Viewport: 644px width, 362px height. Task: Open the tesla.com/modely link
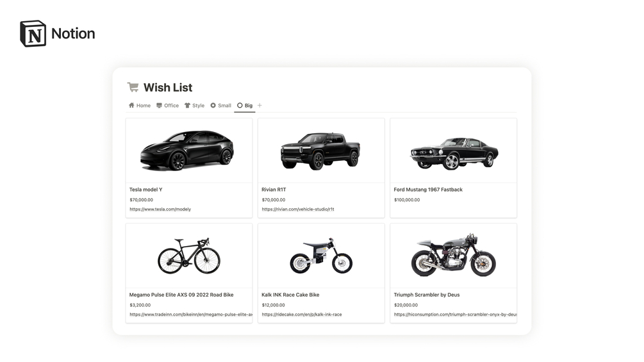tap(160, 210)
